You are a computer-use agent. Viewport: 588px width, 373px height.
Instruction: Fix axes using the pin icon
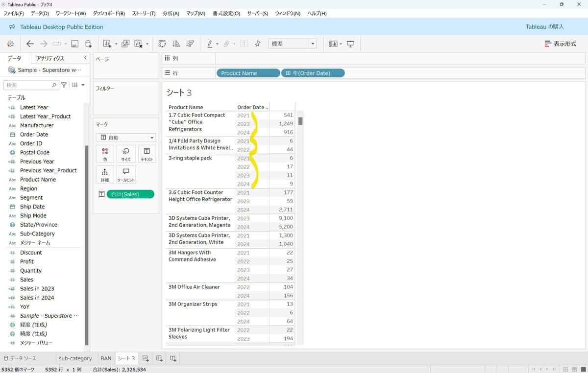(258, 44)
